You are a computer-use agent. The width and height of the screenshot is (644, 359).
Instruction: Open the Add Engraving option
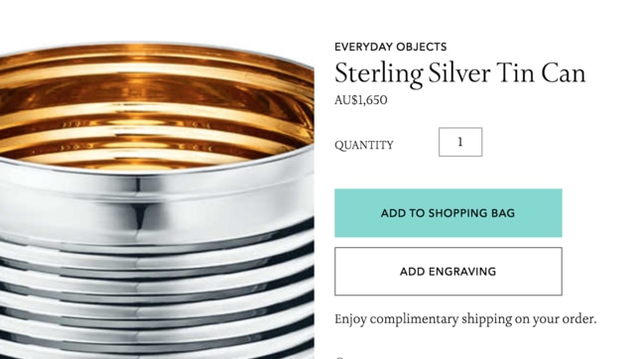(x=449, y=271)
